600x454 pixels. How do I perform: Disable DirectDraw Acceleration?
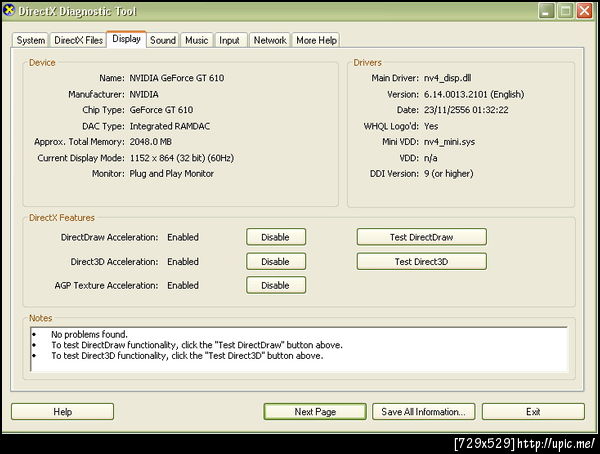pos(276,237)
